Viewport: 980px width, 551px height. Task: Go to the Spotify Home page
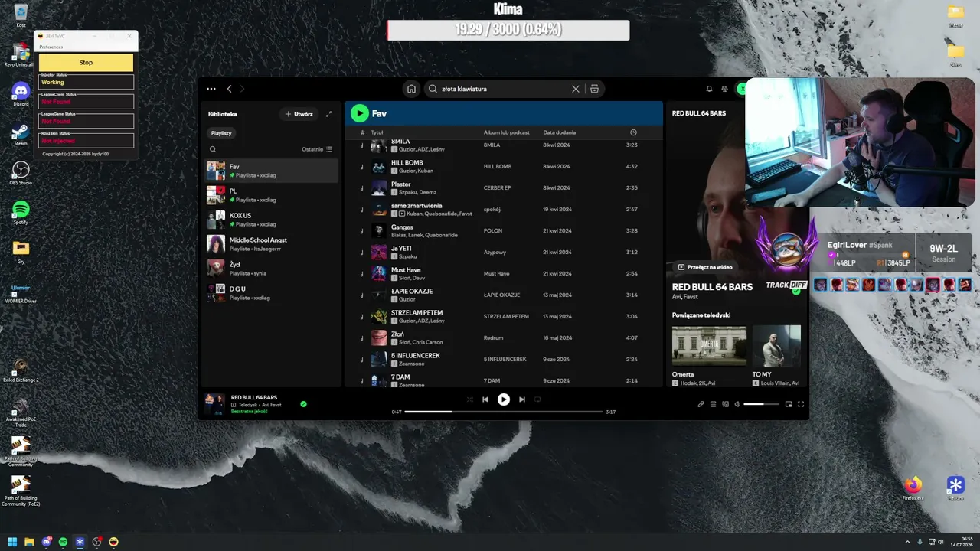coord(411,89)
